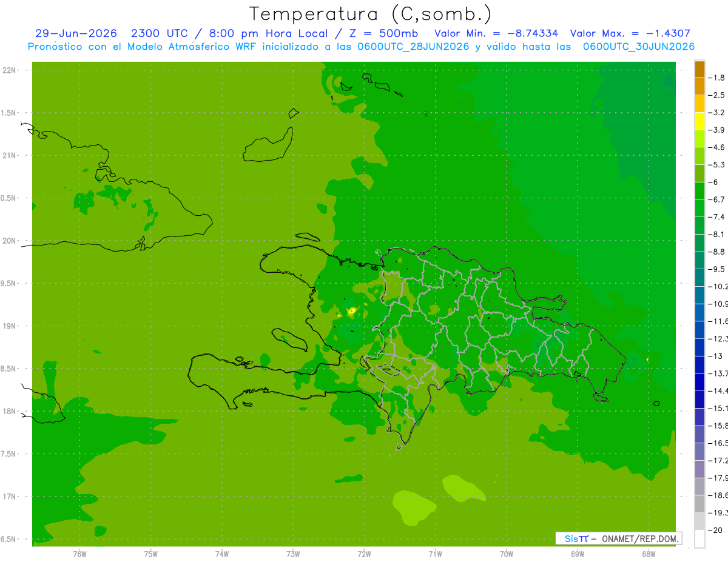Click the '-6' colorbar value

pos(715,182)
